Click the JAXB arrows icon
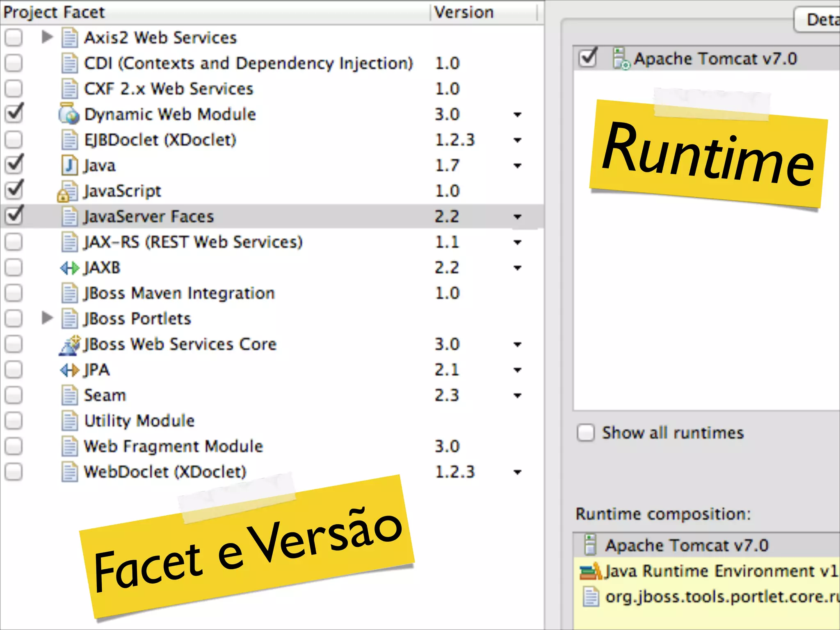840x630 pixels. pyautogui.click(x=69, y=268)
